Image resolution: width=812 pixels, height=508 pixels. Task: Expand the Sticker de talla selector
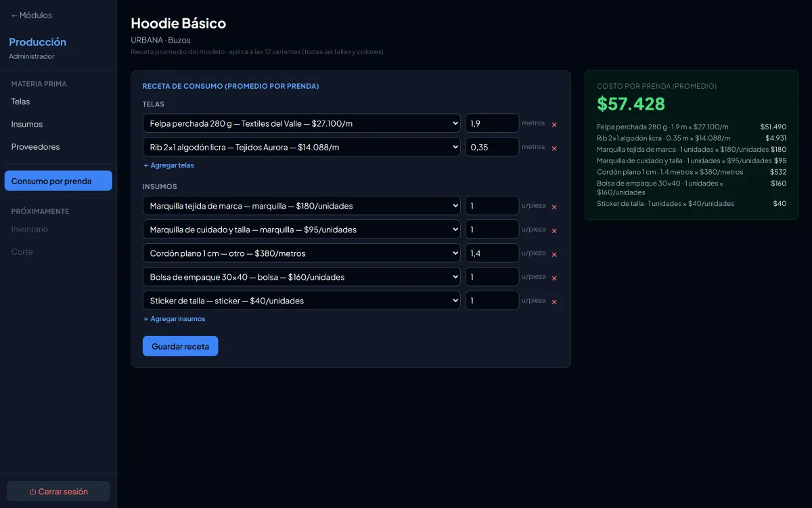pyautogui.click(x=302, y=301)
